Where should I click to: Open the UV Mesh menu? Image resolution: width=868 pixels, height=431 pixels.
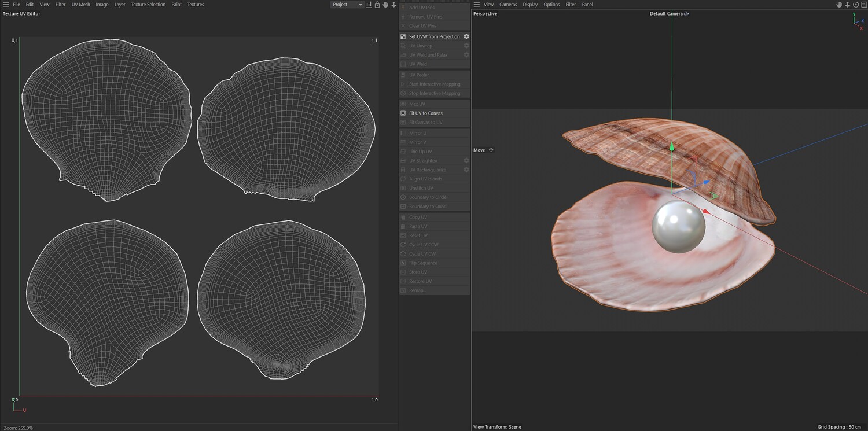tap(80, 5)
